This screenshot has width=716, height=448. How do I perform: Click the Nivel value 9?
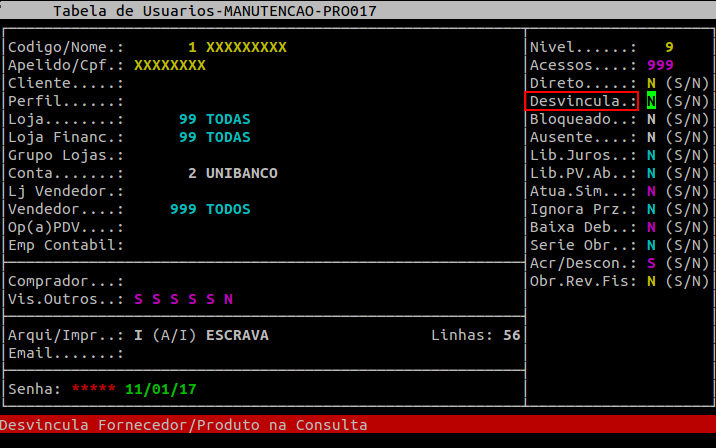[669, 47]
